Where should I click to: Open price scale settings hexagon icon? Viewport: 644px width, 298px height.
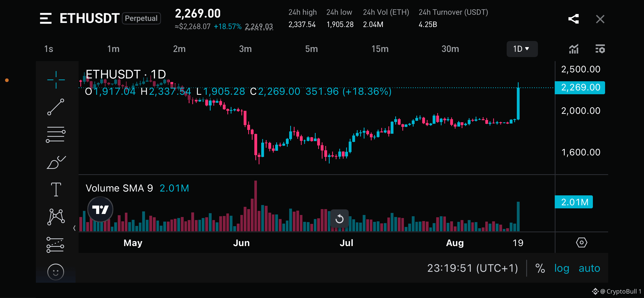point(582,242)
